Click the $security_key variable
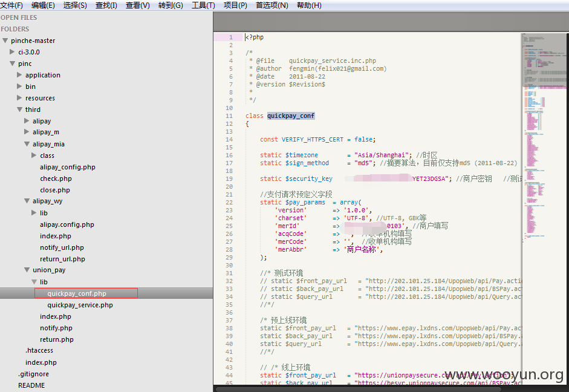The image size is (569, 392). tap(309, 178)
